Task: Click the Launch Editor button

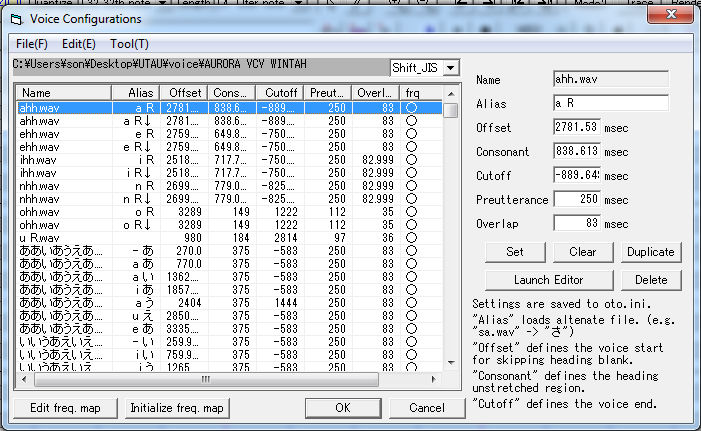Action: 548,279
